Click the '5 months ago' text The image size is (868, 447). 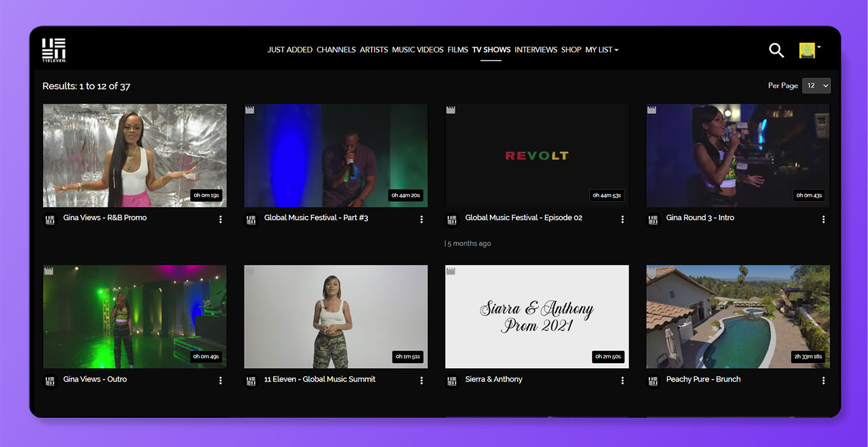469,244
